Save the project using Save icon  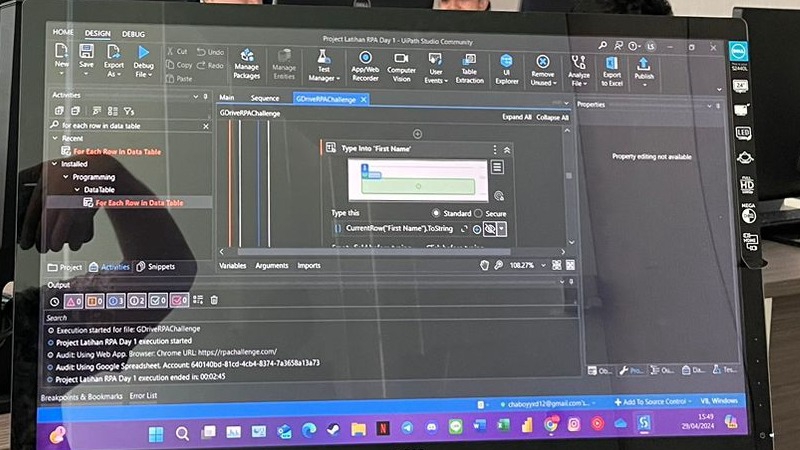pyautogui.click(x=86, y=56)
